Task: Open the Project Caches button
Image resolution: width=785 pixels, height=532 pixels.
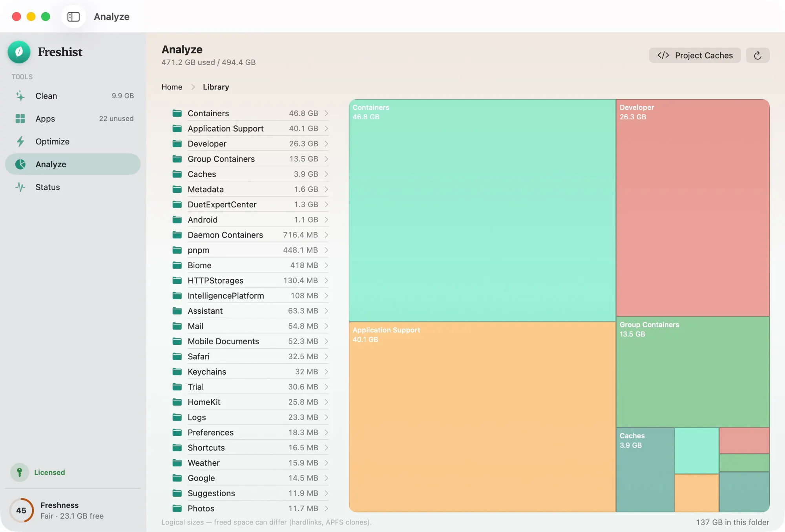Action: click(x=695, y=55)
